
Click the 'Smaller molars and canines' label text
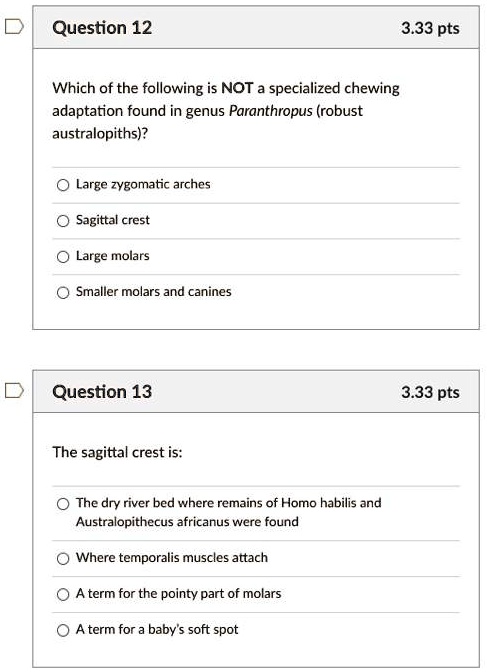coord(153,291)
